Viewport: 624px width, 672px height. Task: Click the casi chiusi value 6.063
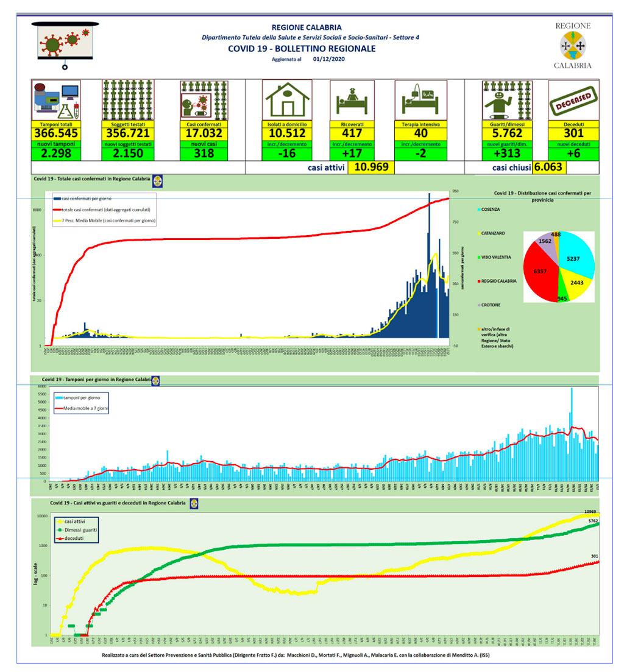[548, 167]
